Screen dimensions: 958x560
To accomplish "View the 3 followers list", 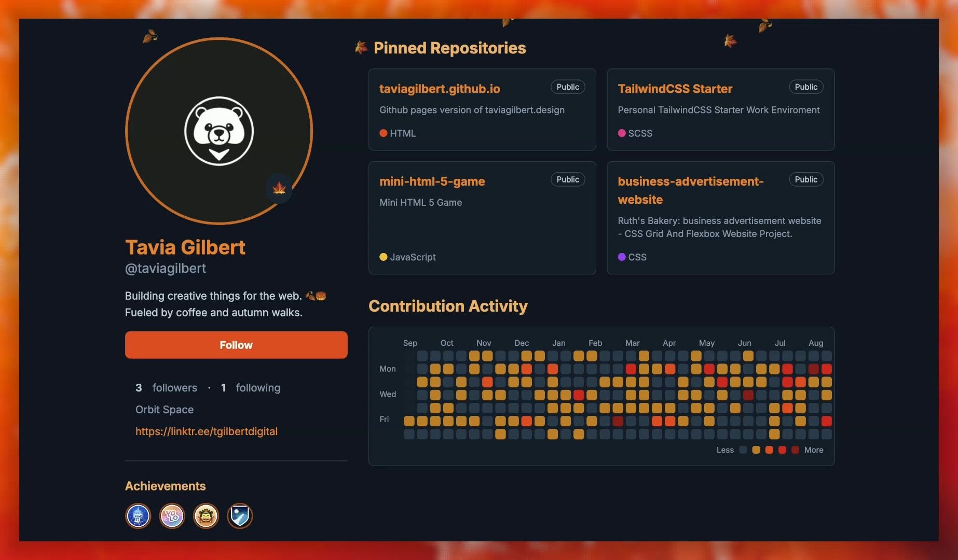I will [166, 388].
